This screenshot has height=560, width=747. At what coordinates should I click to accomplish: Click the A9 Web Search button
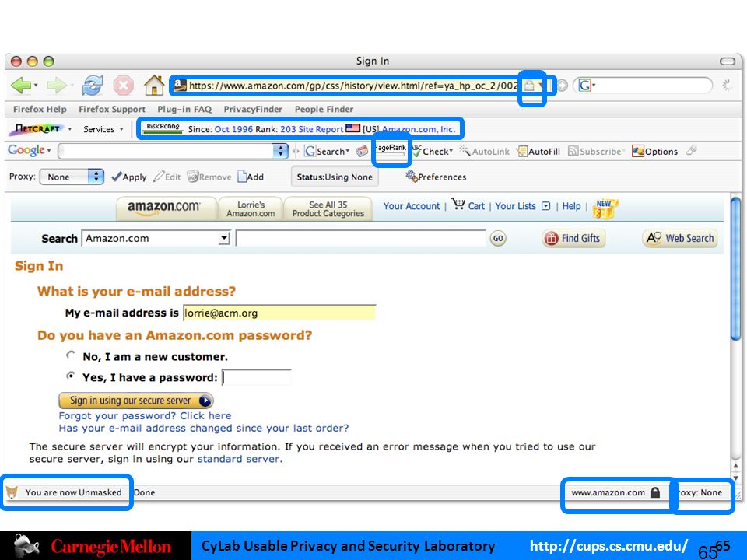point(680,238)
